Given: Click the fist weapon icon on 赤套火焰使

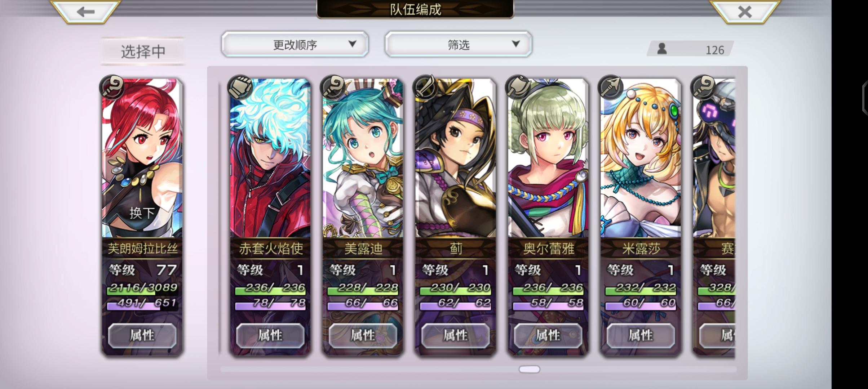Looking at the screenshot, I should [240, 87].
